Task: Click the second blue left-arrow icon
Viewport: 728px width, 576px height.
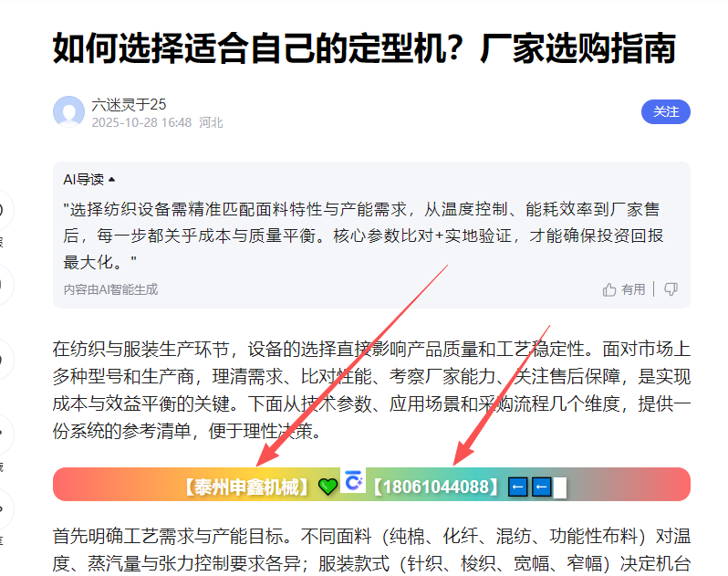Action: tap(541, 487)
